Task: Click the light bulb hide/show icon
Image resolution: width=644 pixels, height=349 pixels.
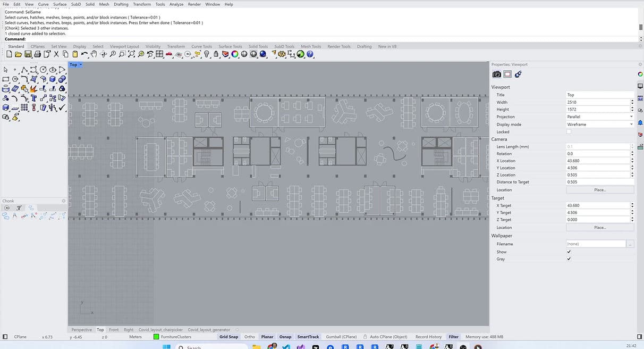Action: coord(207,54)
